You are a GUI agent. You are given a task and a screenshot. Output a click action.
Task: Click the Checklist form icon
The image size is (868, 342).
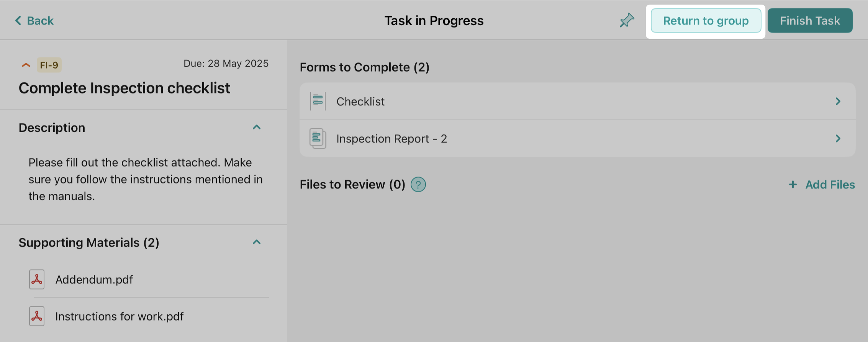tap(318, 101)
